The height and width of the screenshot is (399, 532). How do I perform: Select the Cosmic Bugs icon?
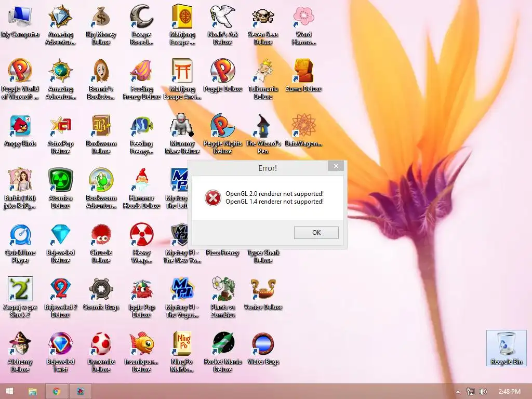click(x=101, y=289)
